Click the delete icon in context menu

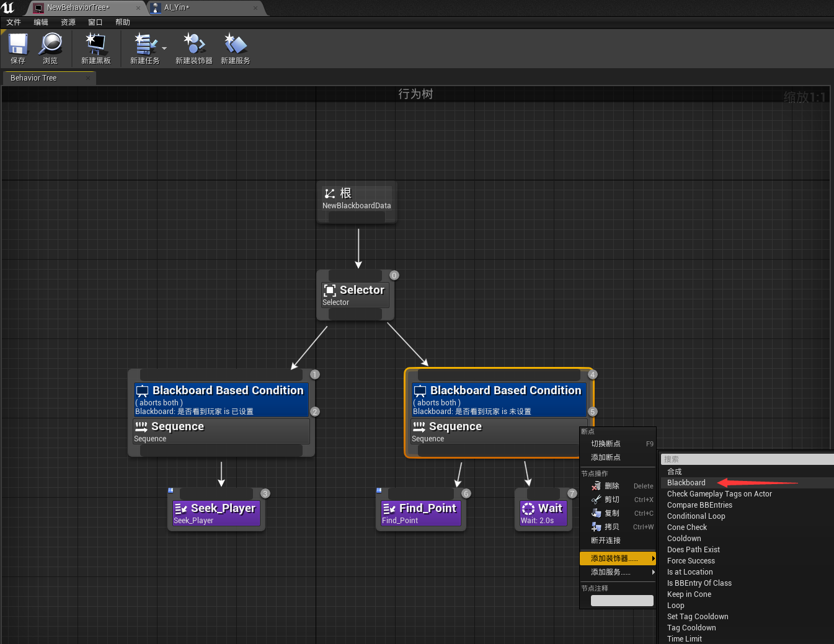pyautogui.click(x=597, y=486)
